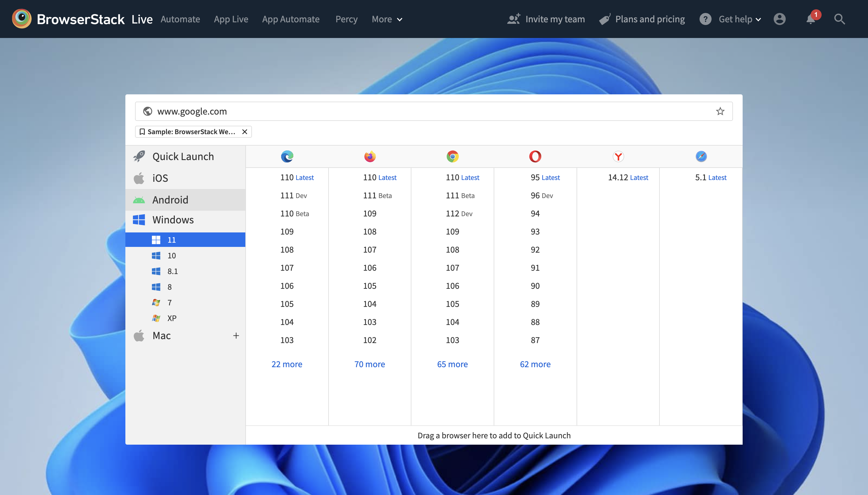Click the Safari browser icon
The image size is (868, 495).
701,156
